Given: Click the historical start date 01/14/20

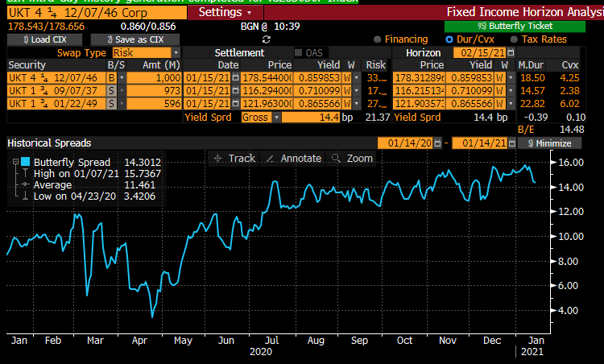Looking at the screenshot, I should tap(405, 143).
